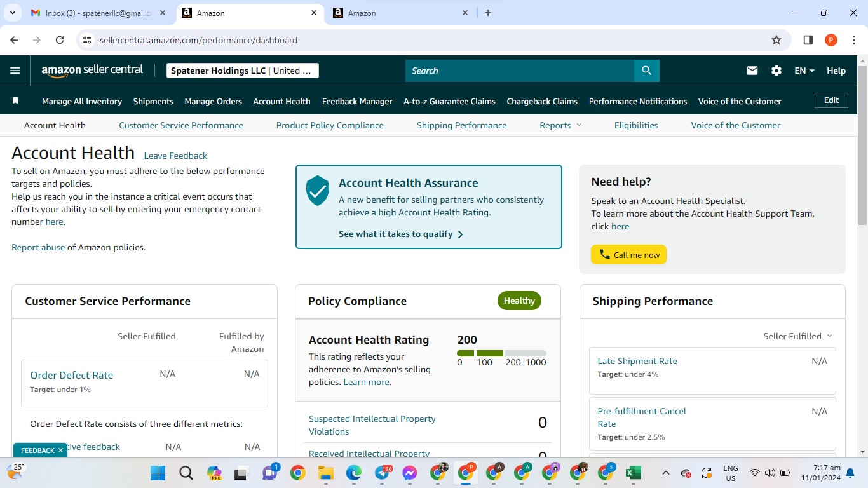The width and height of the screenshot is (868, 488).
Task: Reload the current page
Action: point(60,40)
